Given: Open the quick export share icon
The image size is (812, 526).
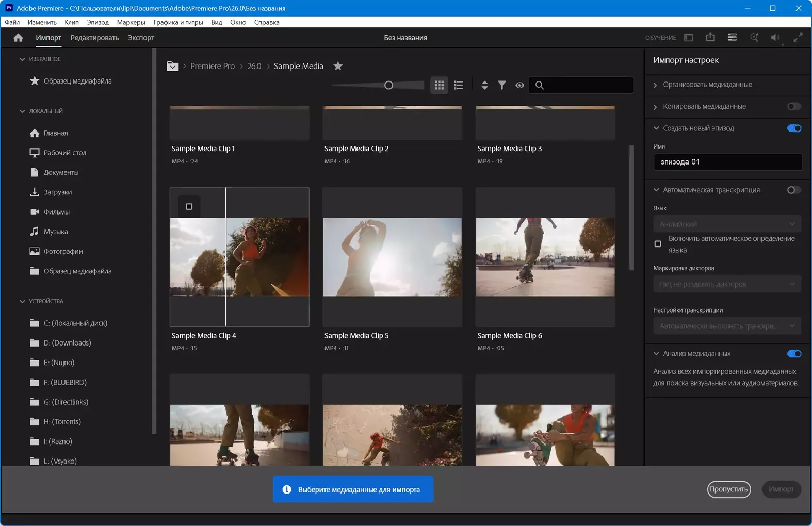Looking at the screenshot, I should [710, 38].
